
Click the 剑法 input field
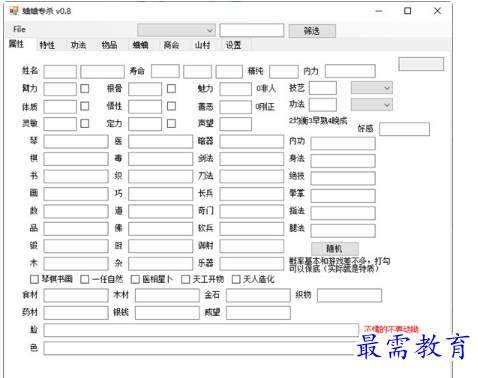tap(252, 159)
